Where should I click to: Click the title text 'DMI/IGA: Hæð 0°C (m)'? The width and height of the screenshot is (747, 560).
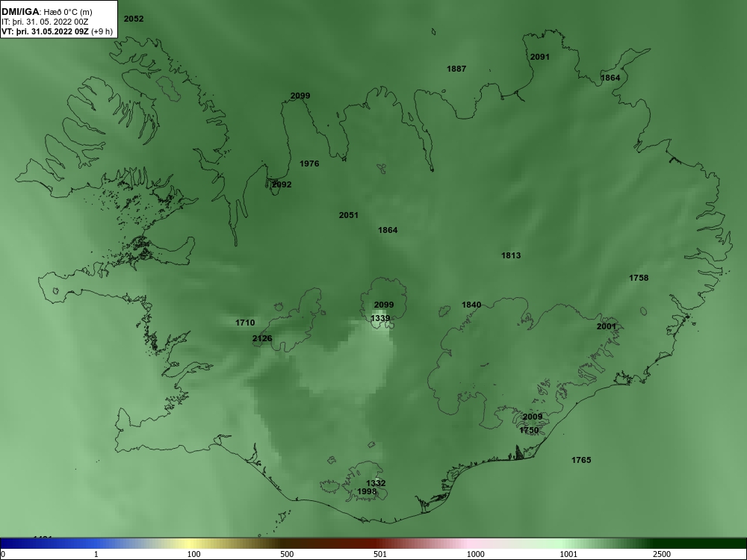(x=46, y=12)
